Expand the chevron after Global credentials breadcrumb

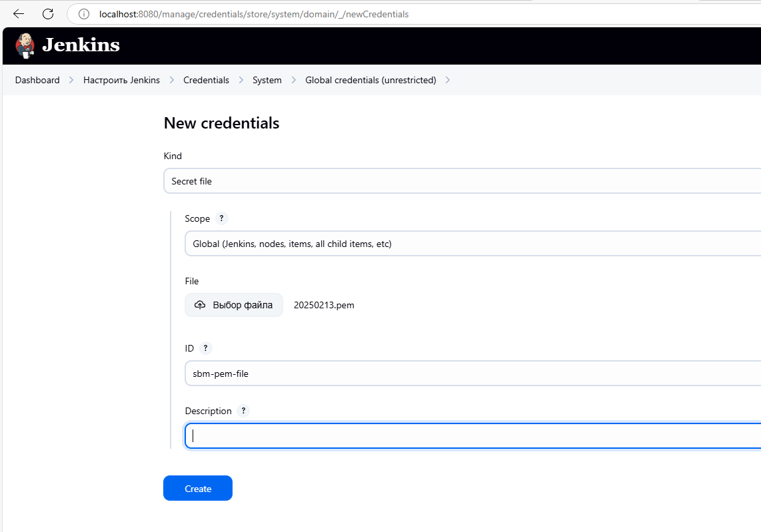coord(448,81)
